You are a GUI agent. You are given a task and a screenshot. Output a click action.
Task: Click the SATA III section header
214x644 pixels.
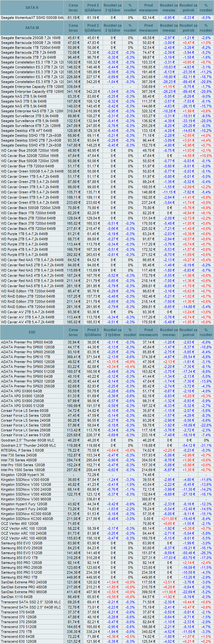[x=32, y=28]
